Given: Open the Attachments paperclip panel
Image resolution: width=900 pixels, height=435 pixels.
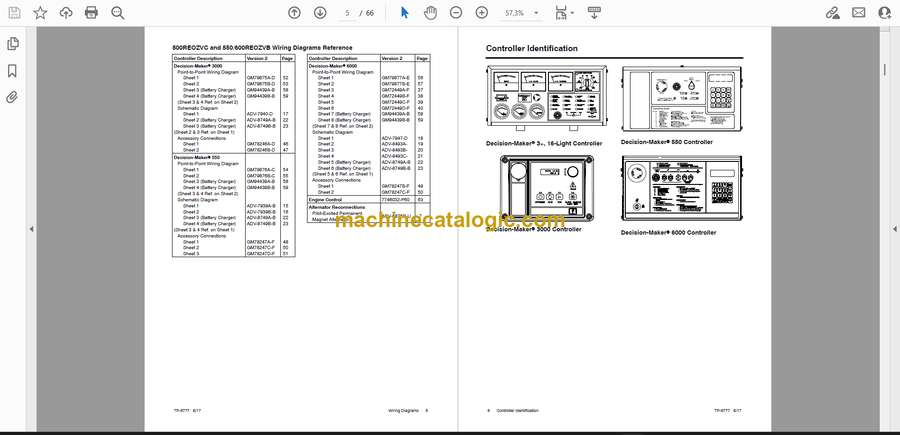Looking at the screenshot, I should click(x=12, y=98).
